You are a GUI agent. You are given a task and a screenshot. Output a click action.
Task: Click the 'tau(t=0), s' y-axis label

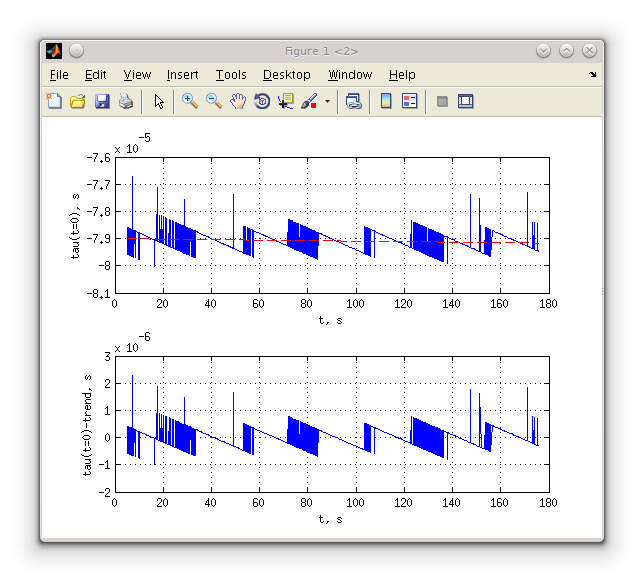pos(75,226)
